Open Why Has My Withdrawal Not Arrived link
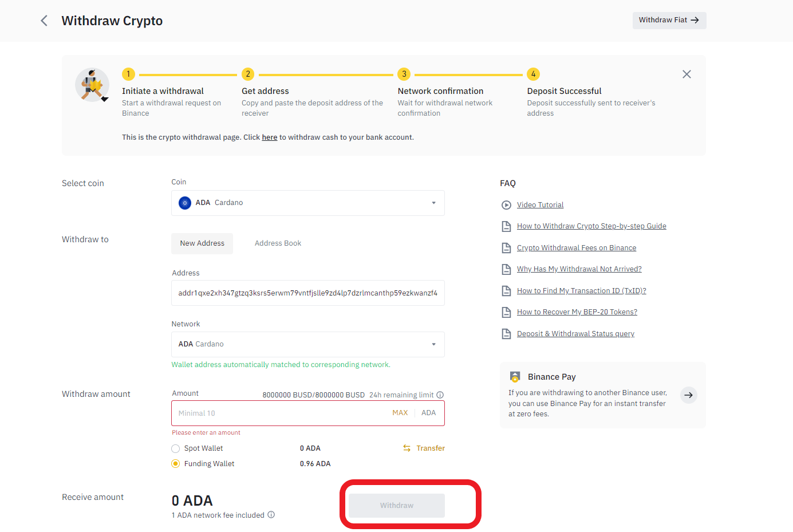The height and width of the screenshot is (532, 793). pos(579,269)
